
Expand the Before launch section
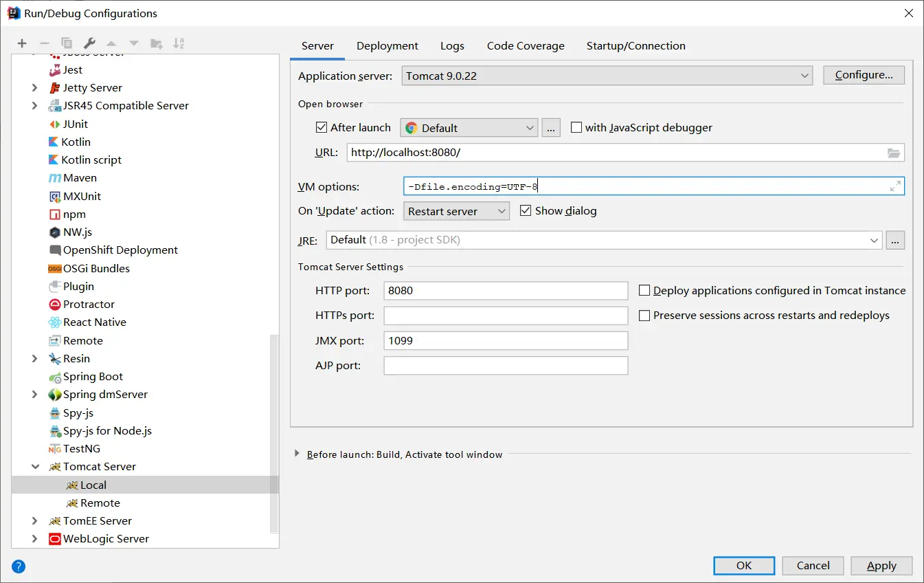click(x=297, y=454)
